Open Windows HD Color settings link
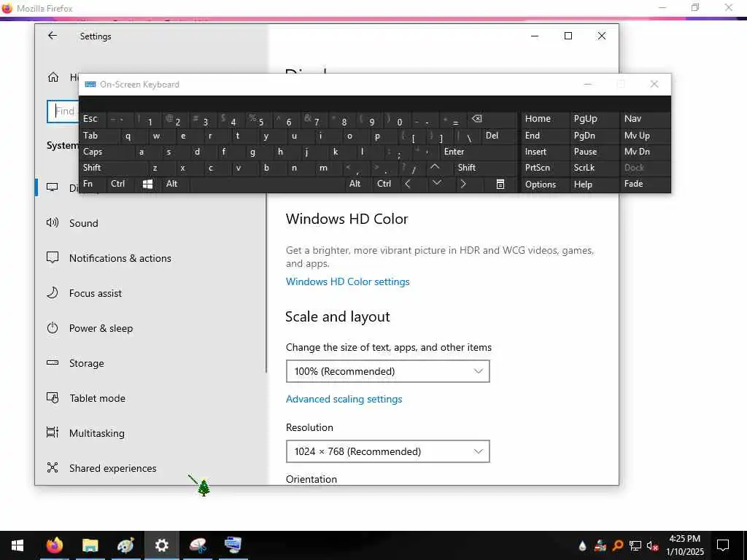 [x=347, y=281]
